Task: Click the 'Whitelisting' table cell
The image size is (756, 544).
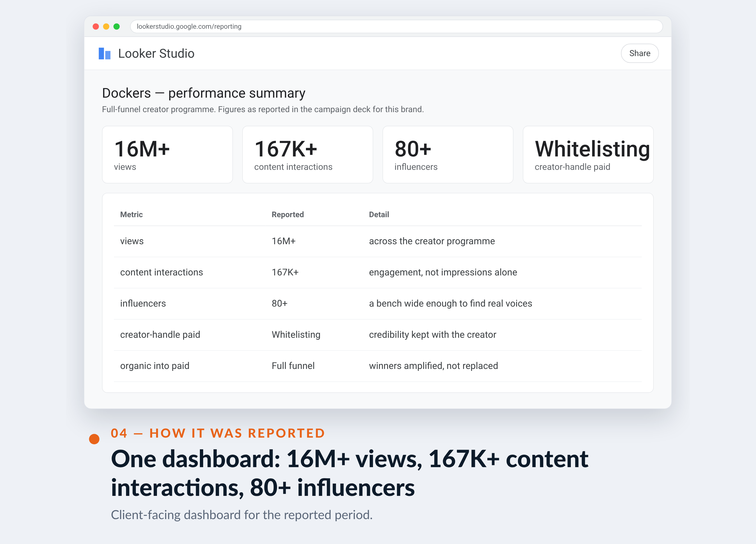Action: pos(296,334)
